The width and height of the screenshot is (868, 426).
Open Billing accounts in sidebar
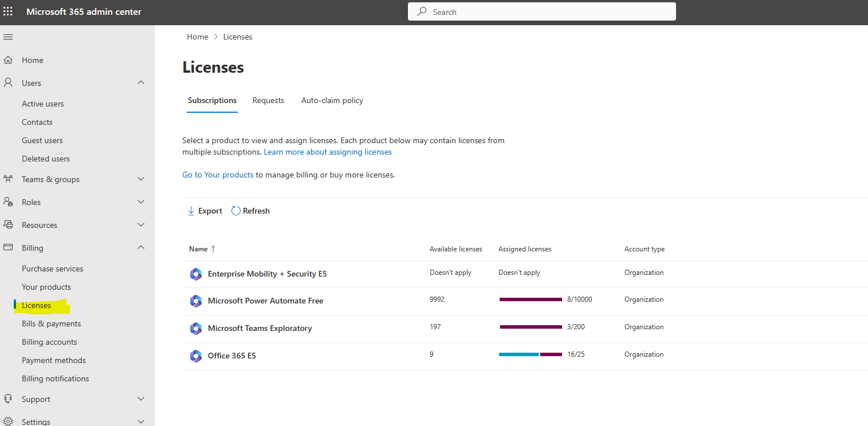point(49,342)
